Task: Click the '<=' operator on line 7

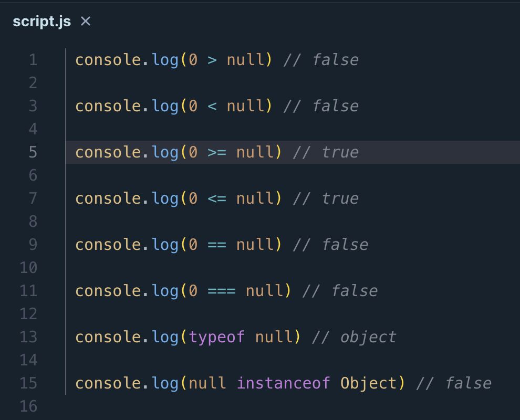Action: pos(217,198)
